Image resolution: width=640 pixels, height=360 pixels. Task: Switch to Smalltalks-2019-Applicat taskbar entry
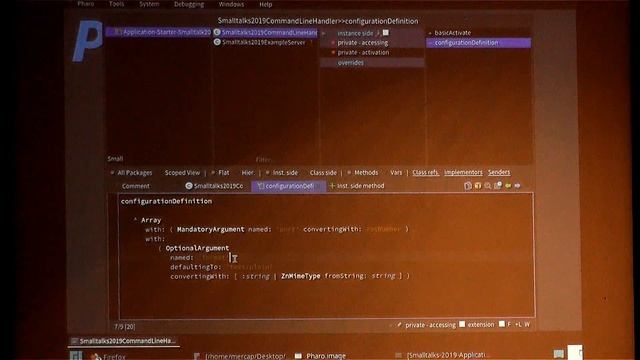[x=442, y=355]
